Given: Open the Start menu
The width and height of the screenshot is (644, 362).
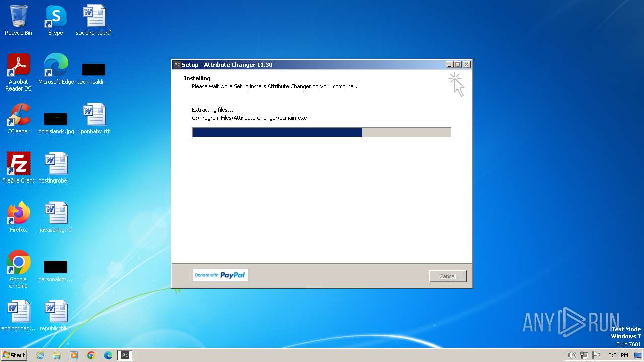Looking at the screenshot, I should [14, 355].
